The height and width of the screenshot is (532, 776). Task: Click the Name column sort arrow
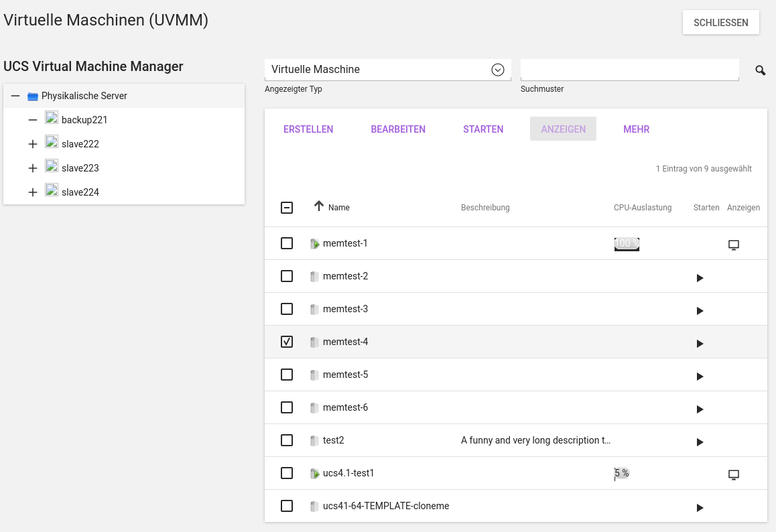319,206
